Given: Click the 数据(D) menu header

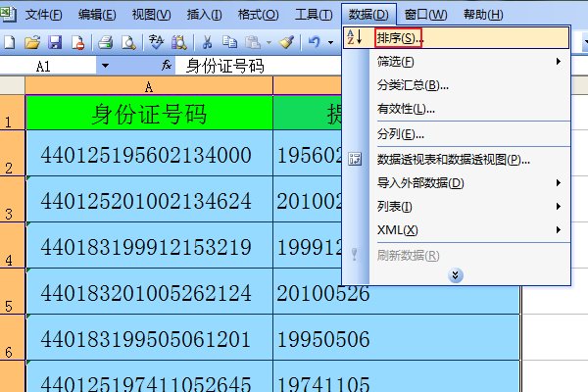Looking at the screenshot, I should 368,15.
